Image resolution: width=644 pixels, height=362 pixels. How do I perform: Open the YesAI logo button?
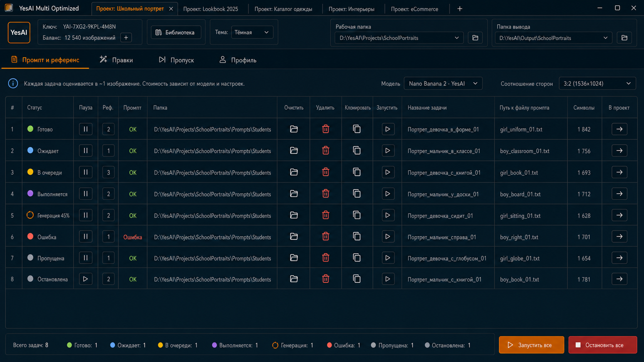[19, 32]
